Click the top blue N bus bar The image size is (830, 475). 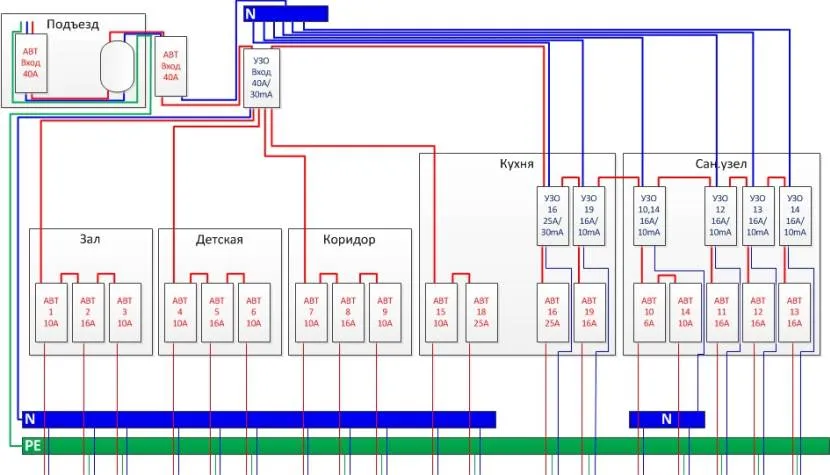(x=286, y=13)
